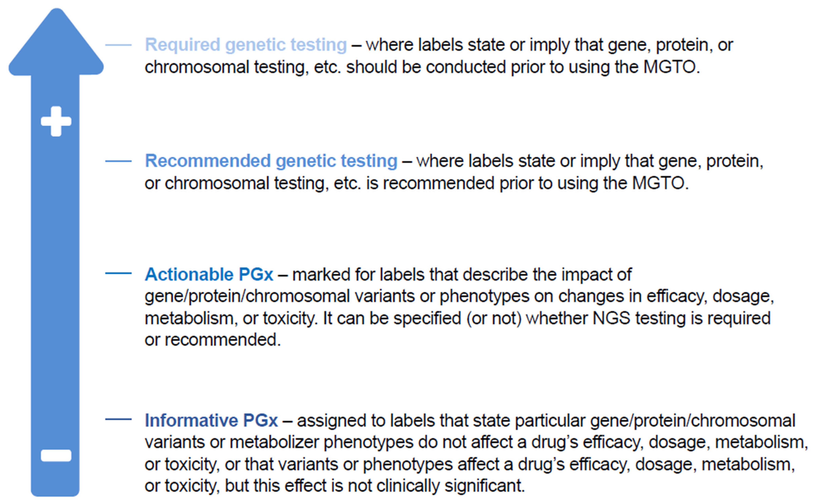814x504 pixels.
Task: Click the dash beside Required genetic testing
Action: (x=118, y=45)
